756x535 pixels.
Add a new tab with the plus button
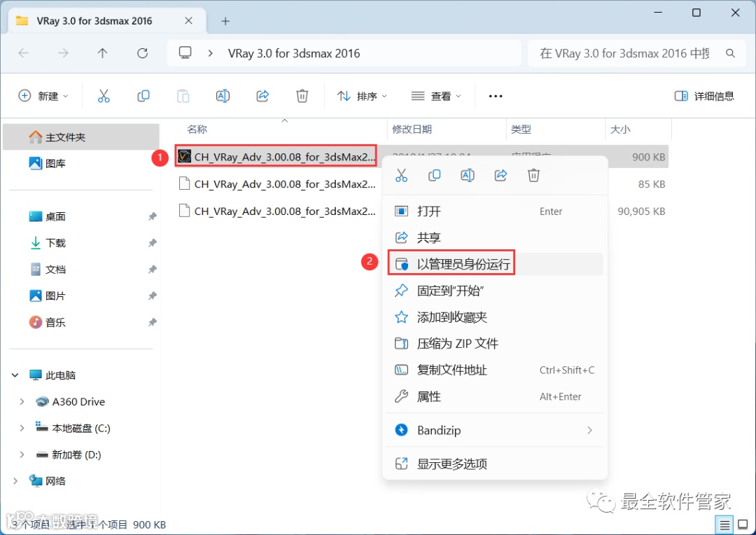pyautogui.click(x=225, y=21)
